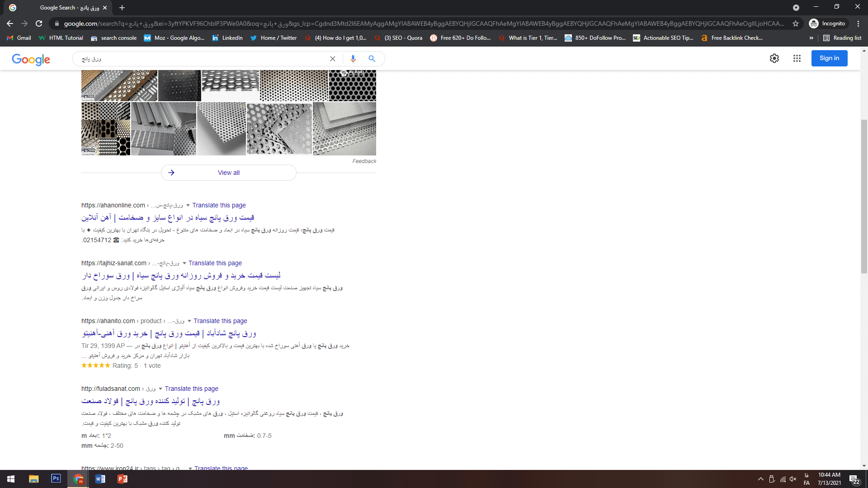Viewport: 868px width, 488px height.
Task: Open the Moz - Google Algo bookmark
Action: 174,38
